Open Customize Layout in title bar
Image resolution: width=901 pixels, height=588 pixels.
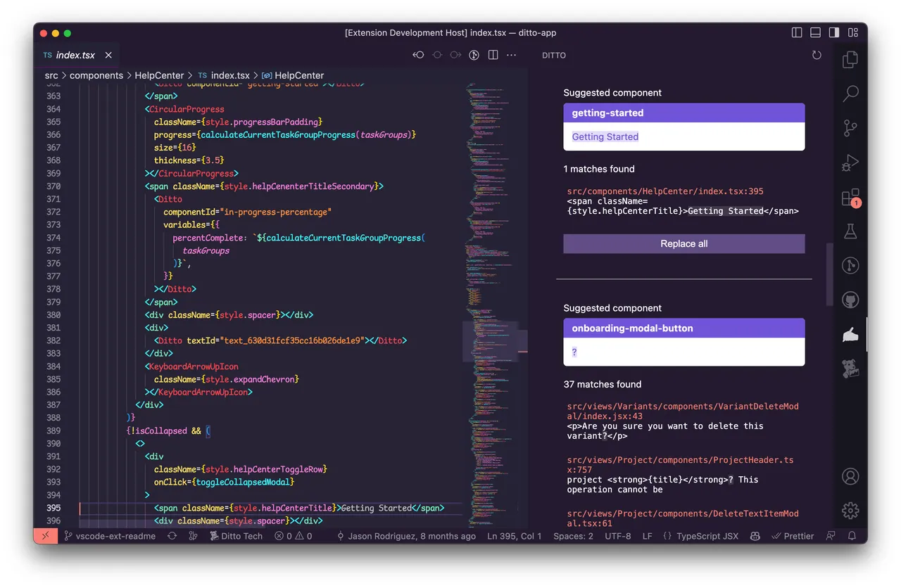853,32
